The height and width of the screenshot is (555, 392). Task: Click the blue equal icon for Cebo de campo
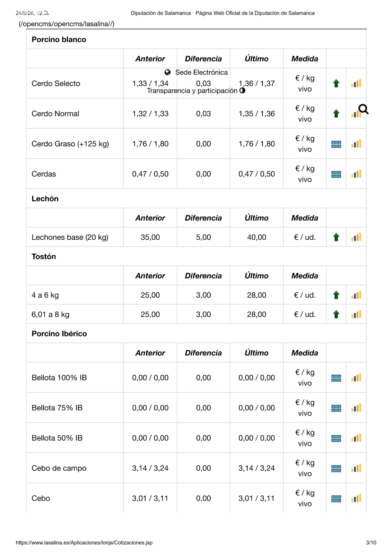[336, 468]
